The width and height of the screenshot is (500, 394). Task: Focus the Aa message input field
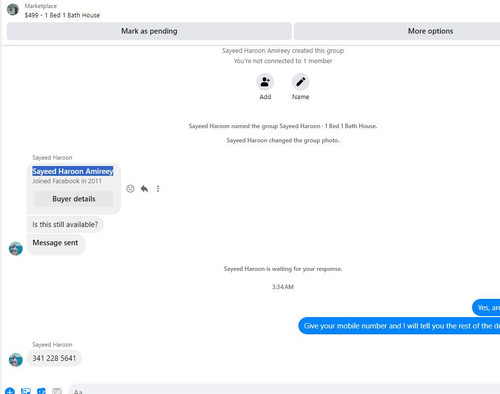(x=284, y=389)
